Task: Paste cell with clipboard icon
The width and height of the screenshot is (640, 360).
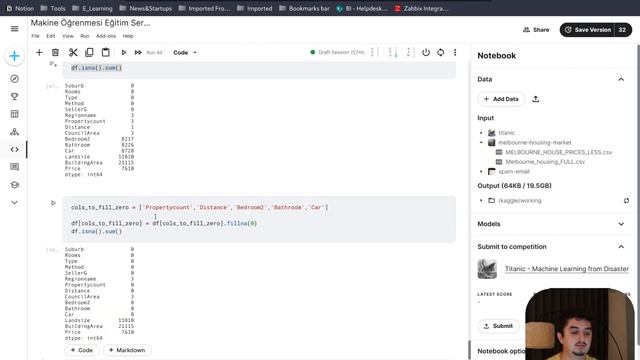Action: 105,52
